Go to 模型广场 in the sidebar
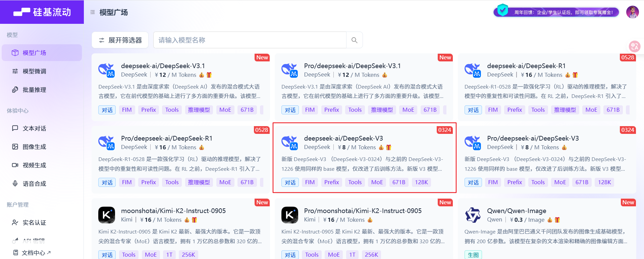The width and height of the screenshot is (644, 259). coord(42,53)
